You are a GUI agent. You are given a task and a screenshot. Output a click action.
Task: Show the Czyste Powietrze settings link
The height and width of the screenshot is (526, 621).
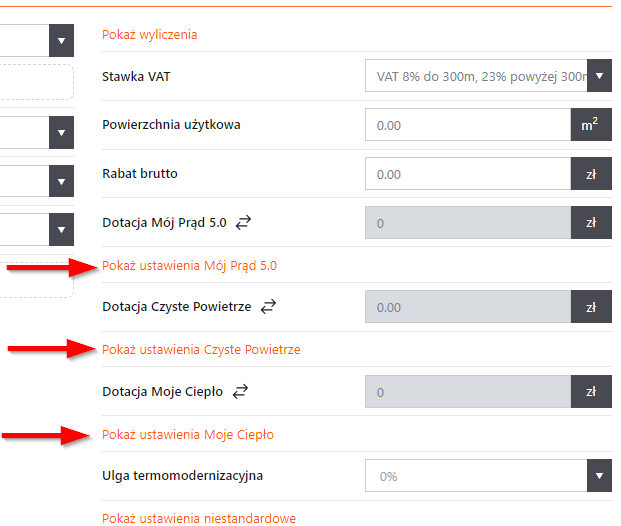tap(201, 349)
